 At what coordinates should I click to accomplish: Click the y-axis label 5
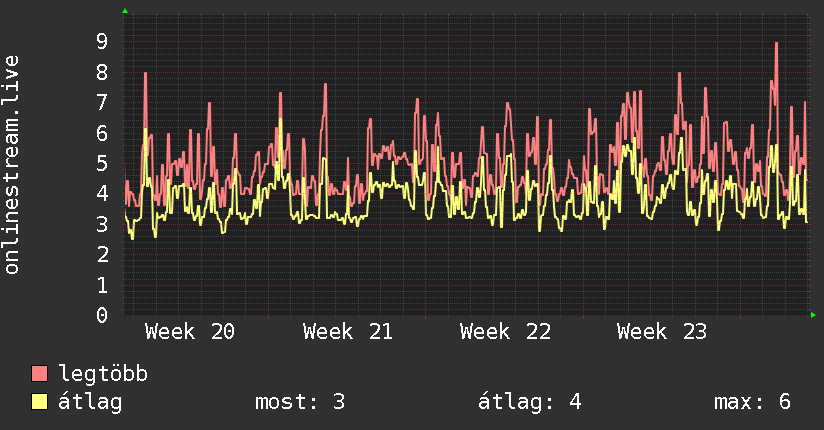point(102,163)
